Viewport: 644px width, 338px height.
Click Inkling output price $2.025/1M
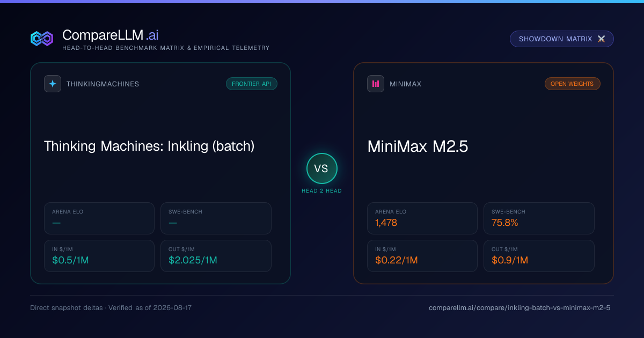coord(193,260)
